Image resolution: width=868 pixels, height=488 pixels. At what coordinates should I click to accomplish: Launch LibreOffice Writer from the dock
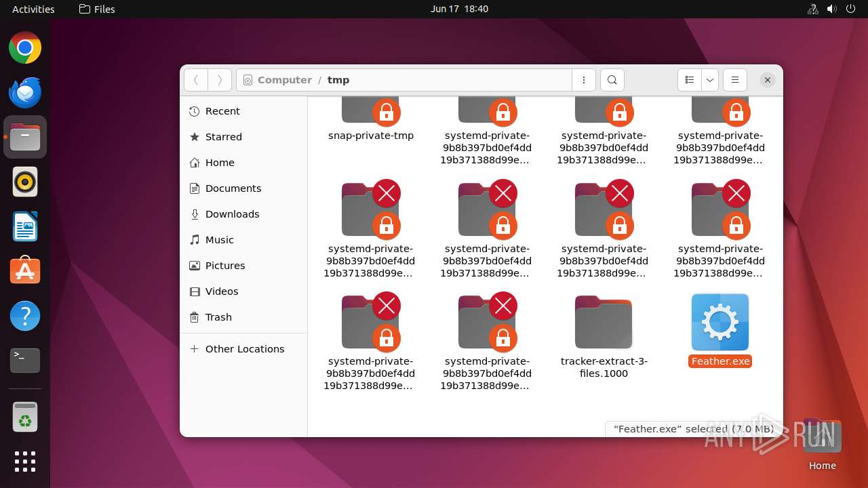(25, 227)
